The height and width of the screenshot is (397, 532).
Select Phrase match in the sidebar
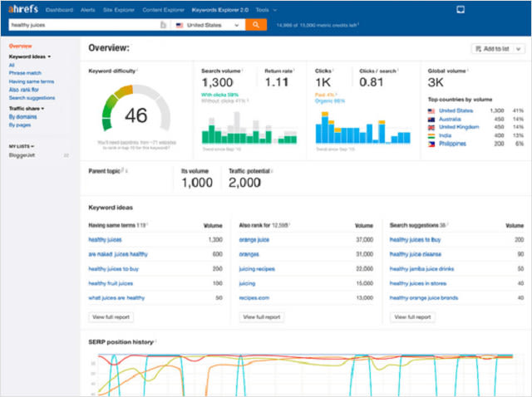[23, 73]
